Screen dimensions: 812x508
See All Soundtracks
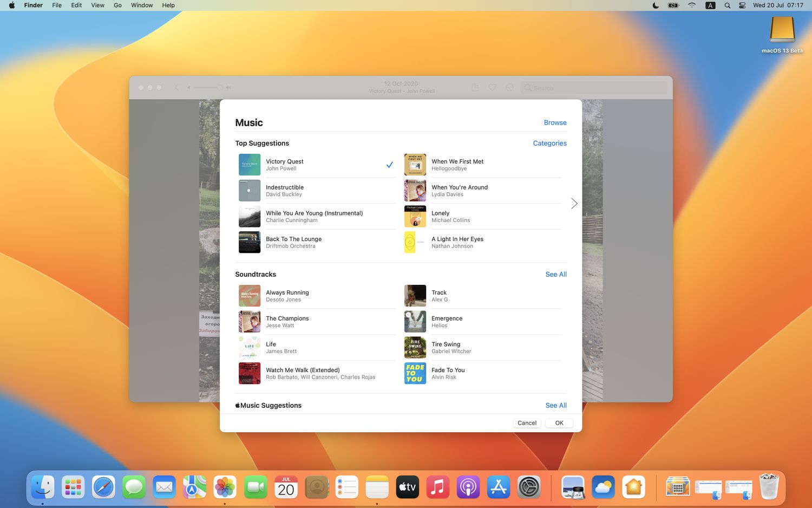pyautogui.click(x=556, y=274)
